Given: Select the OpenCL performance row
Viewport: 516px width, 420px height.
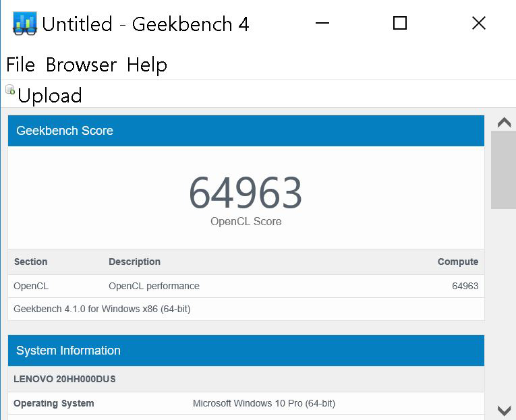Looking at the screenshot, I should pos(246,286).
